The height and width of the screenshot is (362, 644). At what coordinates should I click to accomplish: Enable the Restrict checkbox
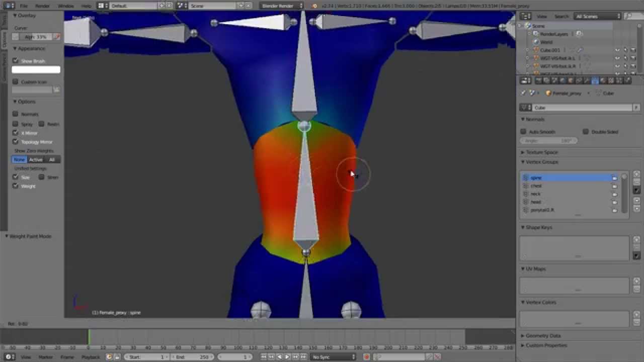[x=42, y=124]
